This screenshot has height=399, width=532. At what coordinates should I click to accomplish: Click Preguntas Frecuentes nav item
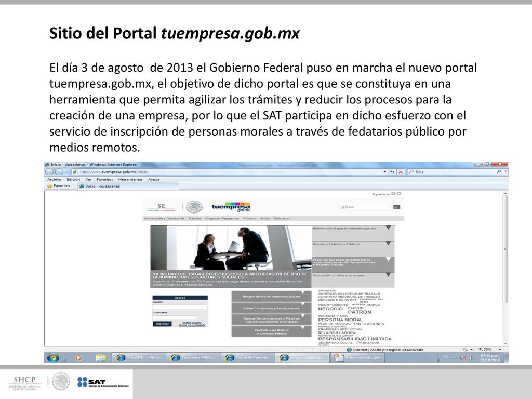(x=222, y=218)
